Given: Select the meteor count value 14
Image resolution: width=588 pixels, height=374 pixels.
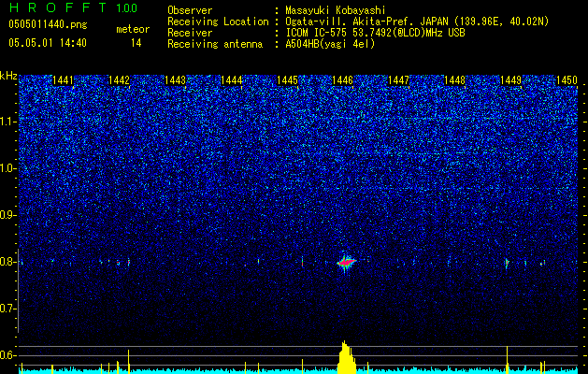Looking at the screenshot, I should (x=136, y=43).
